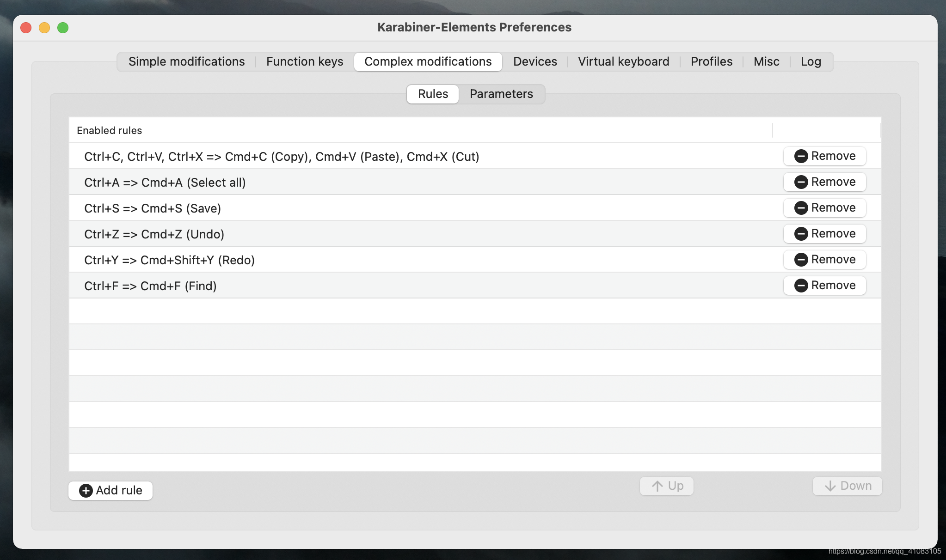Select the Rules sub-tab
946x560 pixels.
tap(433, 94)
